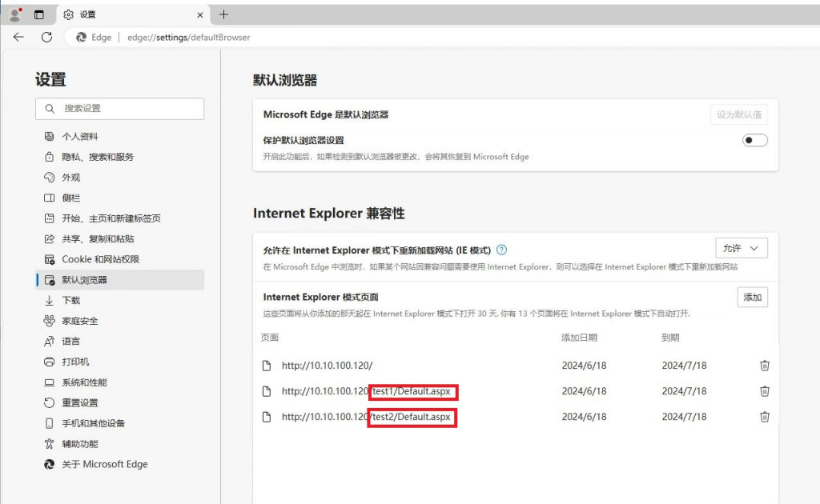
Task: Click the 关于 Microsoft Edge logo icon
Action: 49,464
